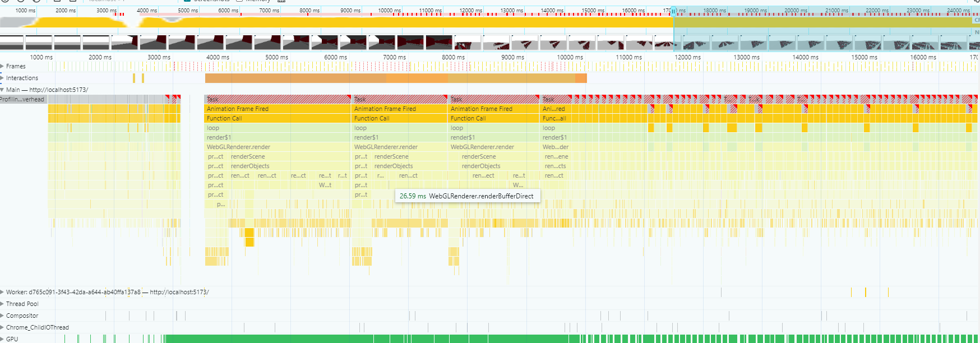The width and height of the screenshot is (980, 343).
Task: Expand the GPU track
Action: tap(2, 339)
